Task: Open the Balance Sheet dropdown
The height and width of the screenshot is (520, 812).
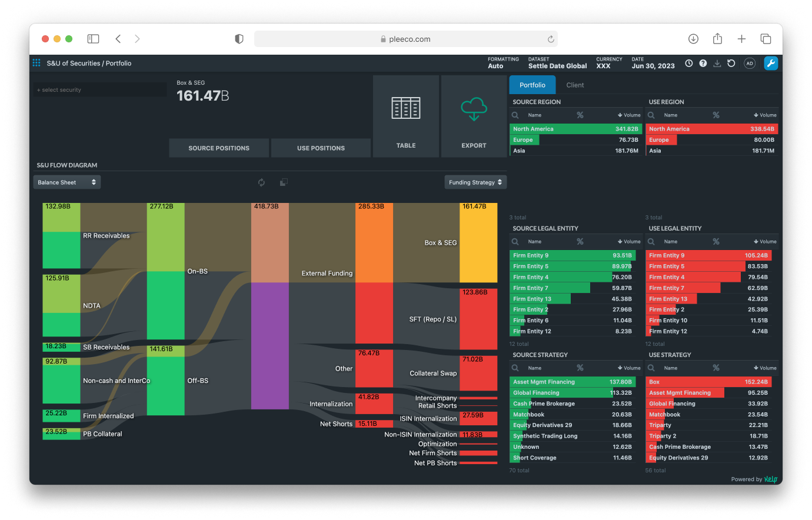Action: 66,182
